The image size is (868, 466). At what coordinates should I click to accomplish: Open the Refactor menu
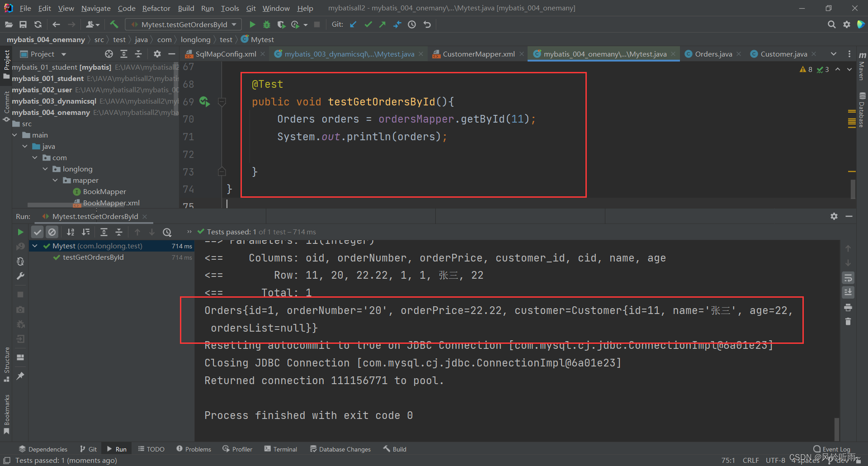click(x=156, y=8)
